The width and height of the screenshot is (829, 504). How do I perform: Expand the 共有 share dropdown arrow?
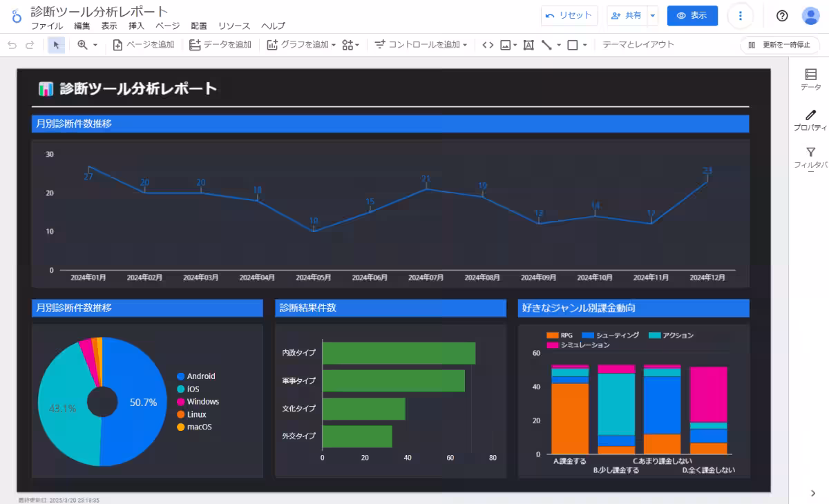(x=653, y=16)
